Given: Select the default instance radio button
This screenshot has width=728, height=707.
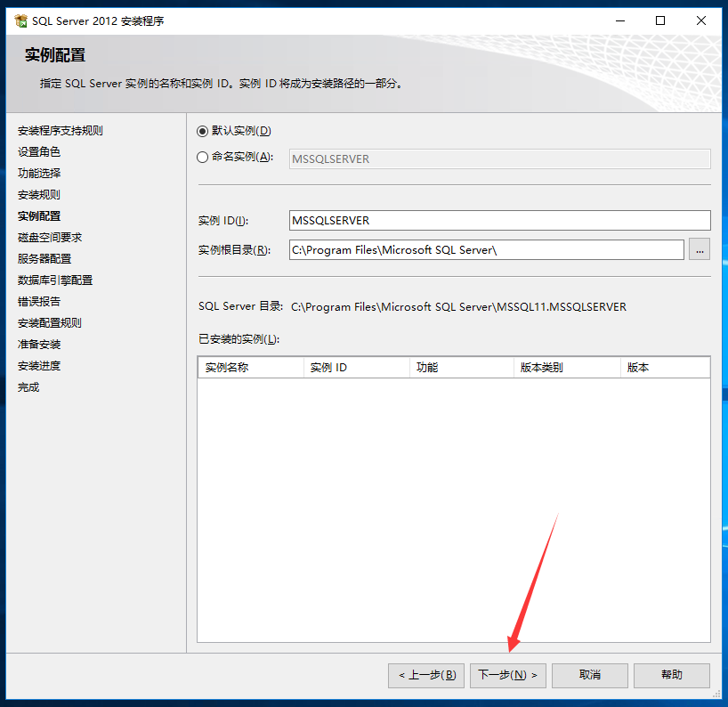Looking at the screenshot, I should click(x=202, y=131).
